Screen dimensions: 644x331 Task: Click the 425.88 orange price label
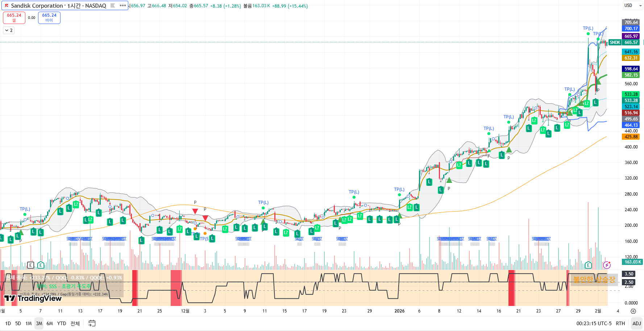pos(631,137)
